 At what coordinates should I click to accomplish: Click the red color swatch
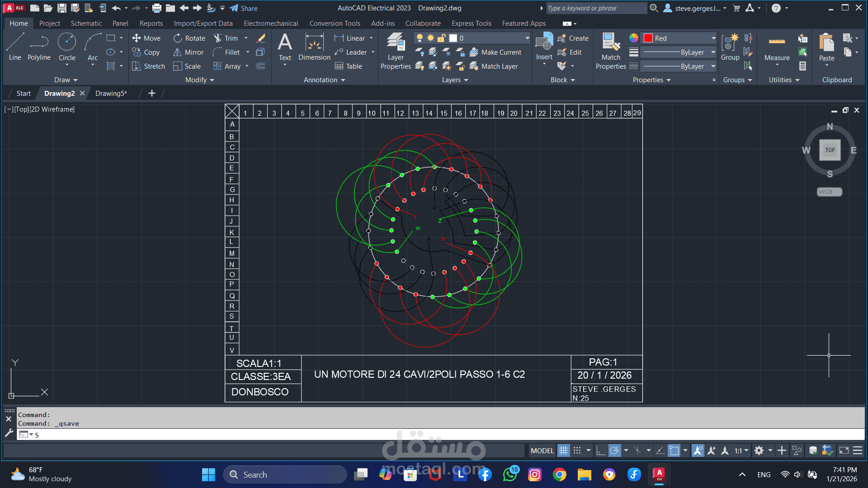648,38
